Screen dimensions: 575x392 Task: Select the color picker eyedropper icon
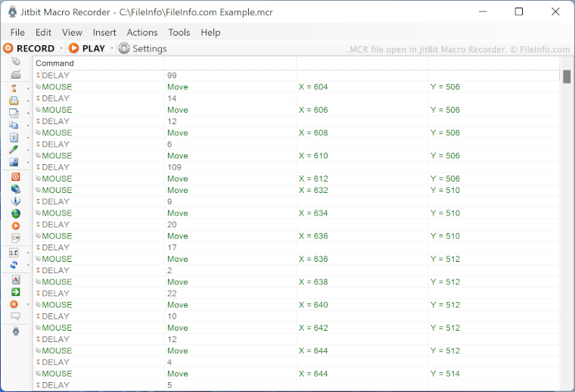coord(14,150)
